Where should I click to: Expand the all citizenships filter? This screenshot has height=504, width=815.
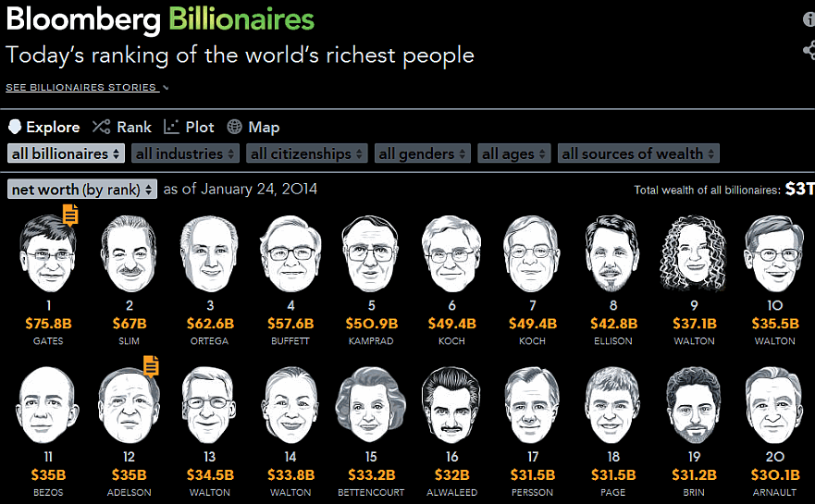click(x=306, y=154)
